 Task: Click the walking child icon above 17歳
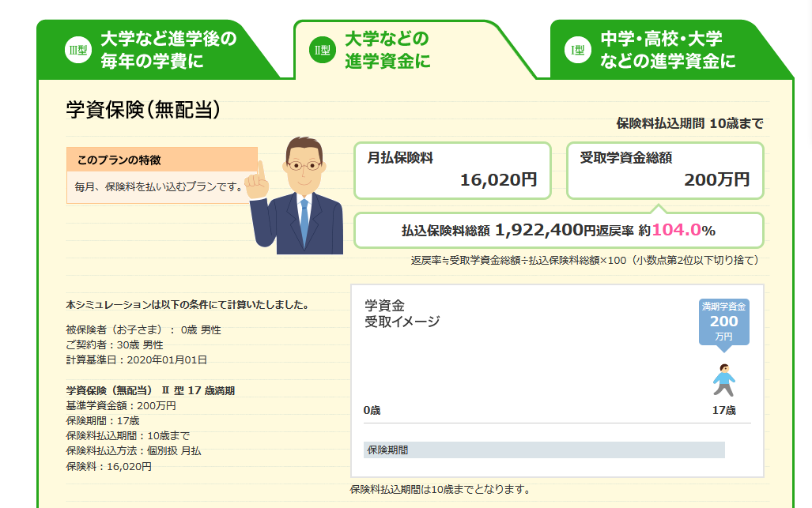click(723, 380)
